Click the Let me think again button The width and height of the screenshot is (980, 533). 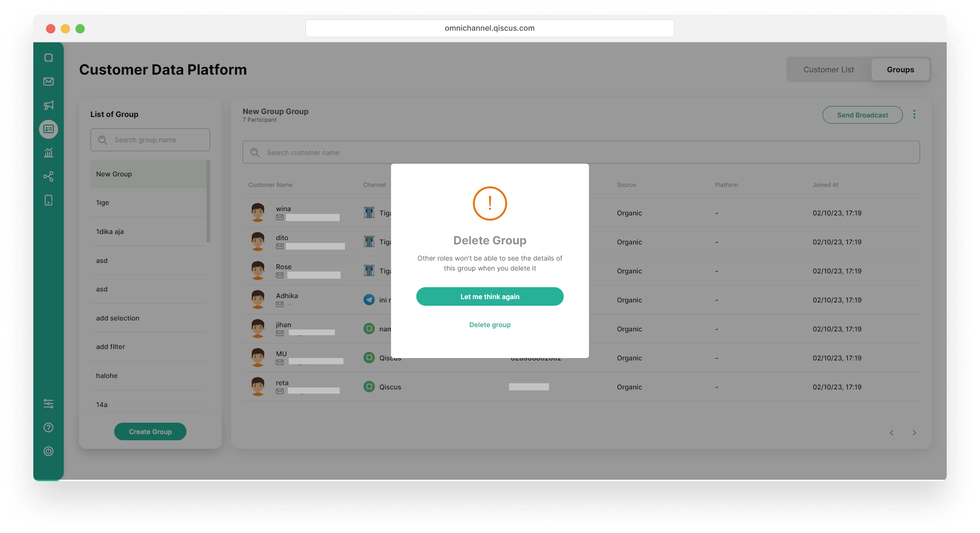pos(490,297)
